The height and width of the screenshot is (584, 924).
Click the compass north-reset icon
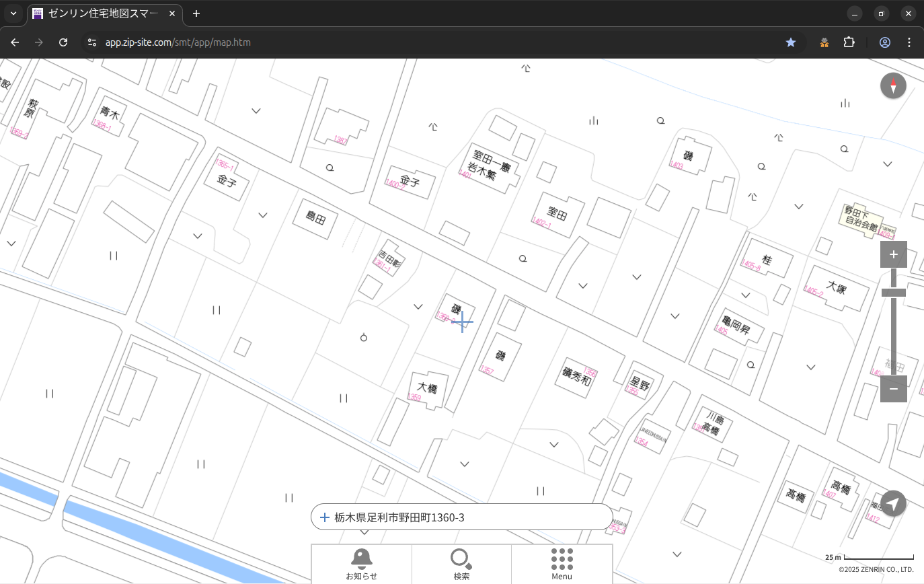tap(893, 86)
